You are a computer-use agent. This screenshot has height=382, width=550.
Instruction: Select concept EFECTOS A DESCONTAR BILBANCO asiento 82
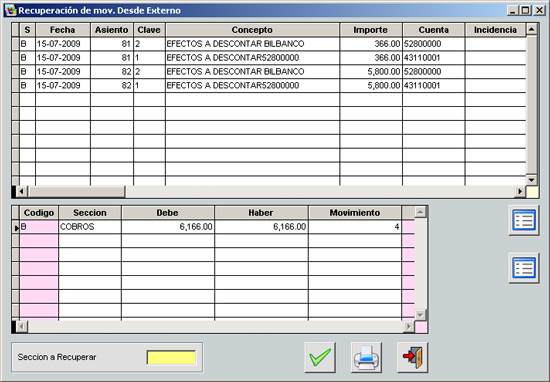[252, 72]
